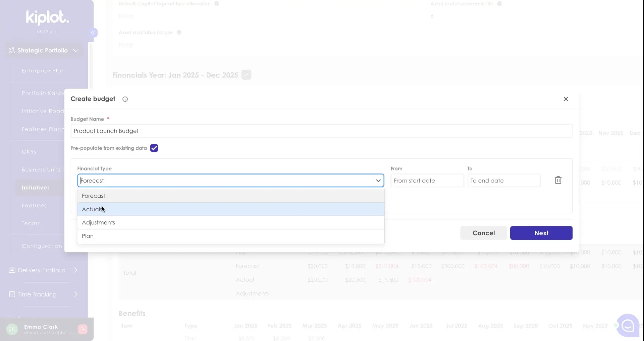Click the Strategic Portfolio icon in the sidebar
This screenshot has width=644, height=341.
pyautogui.click(x=12, y=51)
